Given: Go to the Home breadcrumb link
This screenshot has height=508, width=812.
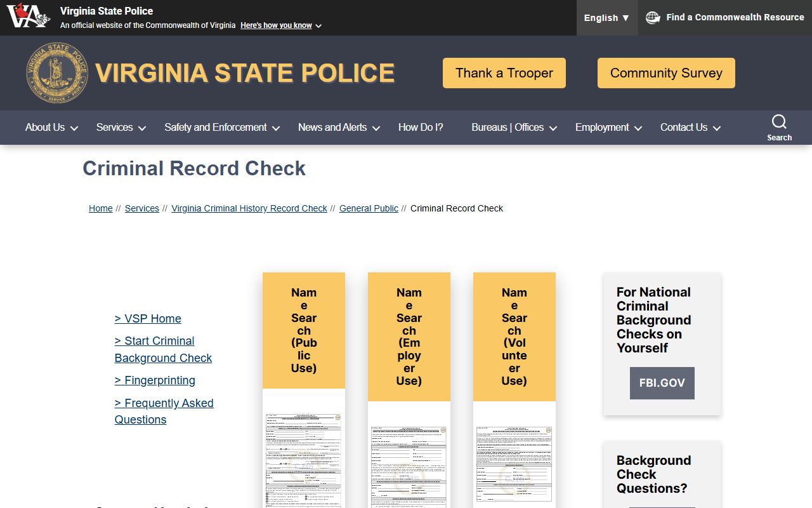Looking at the screenshot, I should (x=101, y=208).
